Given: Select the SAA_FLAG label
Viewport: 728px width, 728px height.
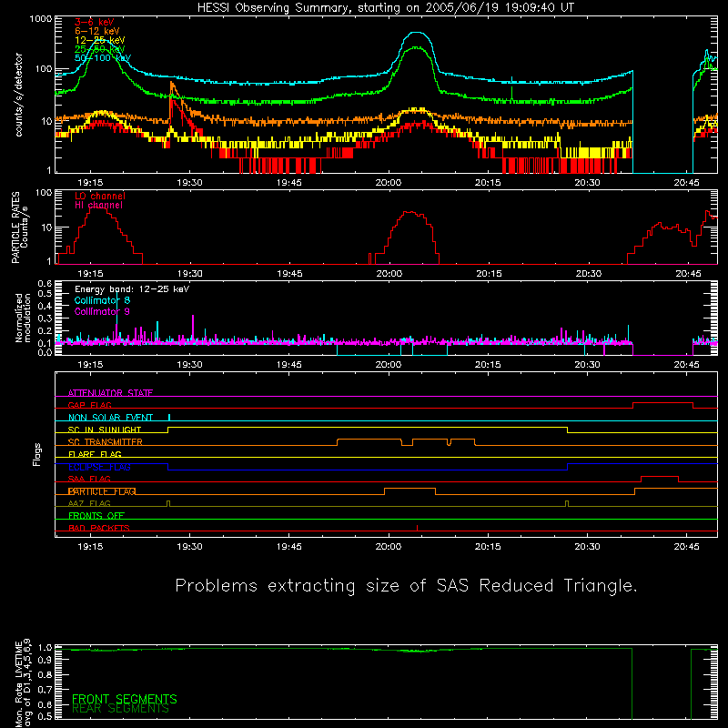Looking at the screenshot, I should tap(89, 480).
